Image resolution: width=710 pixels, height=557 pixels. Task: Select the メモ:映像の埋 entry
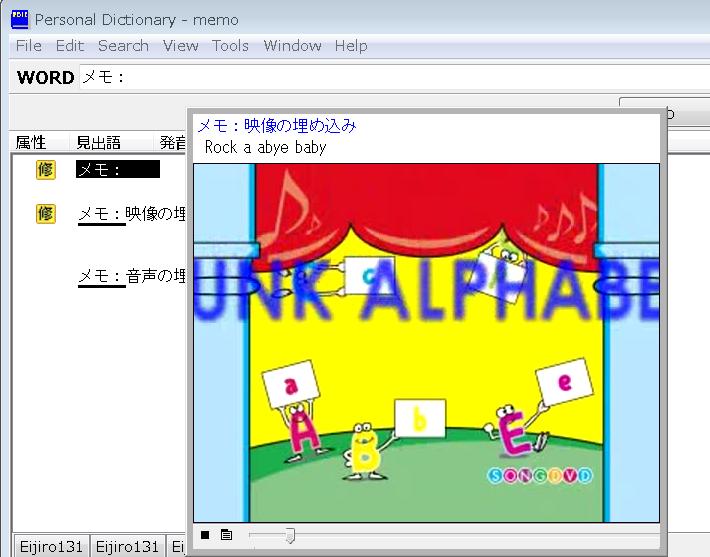click(x=132, y=214)
